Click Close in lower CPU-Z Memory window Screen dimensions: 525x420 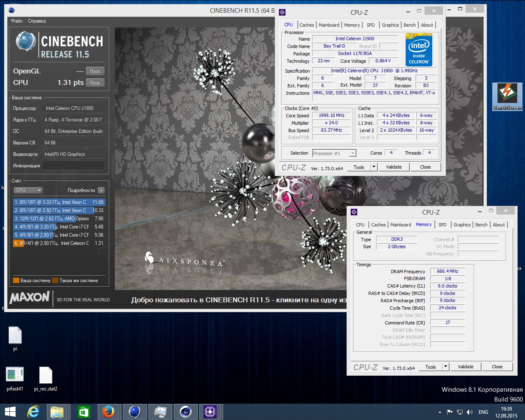[497, 367]
